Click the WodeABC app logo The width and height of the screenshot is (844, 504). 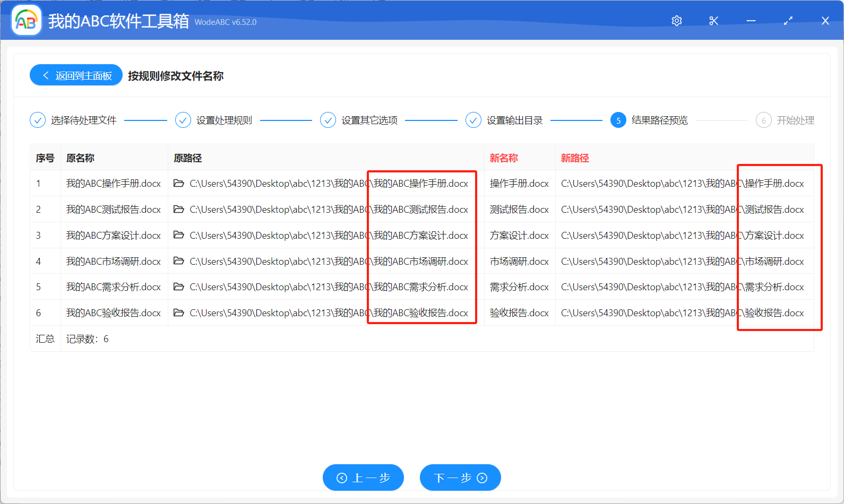pyautogui.click(x=27, y=21)
